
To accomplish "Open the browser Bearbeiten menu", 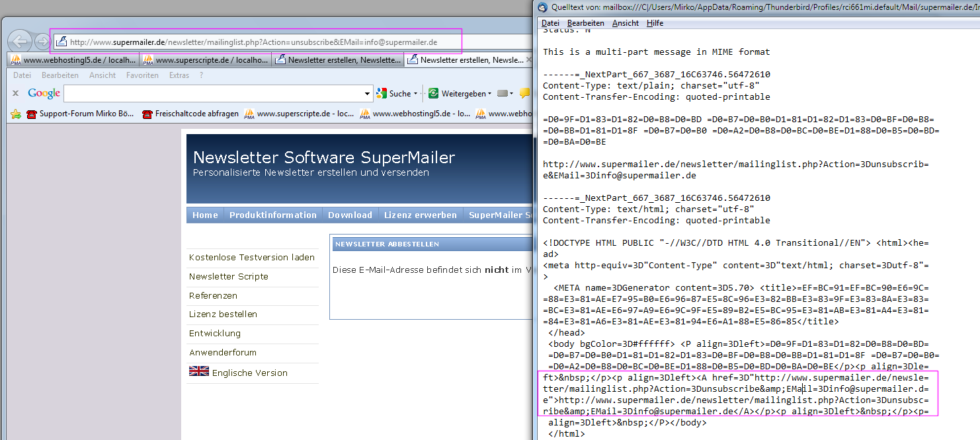I will click(x=60, y=75).
